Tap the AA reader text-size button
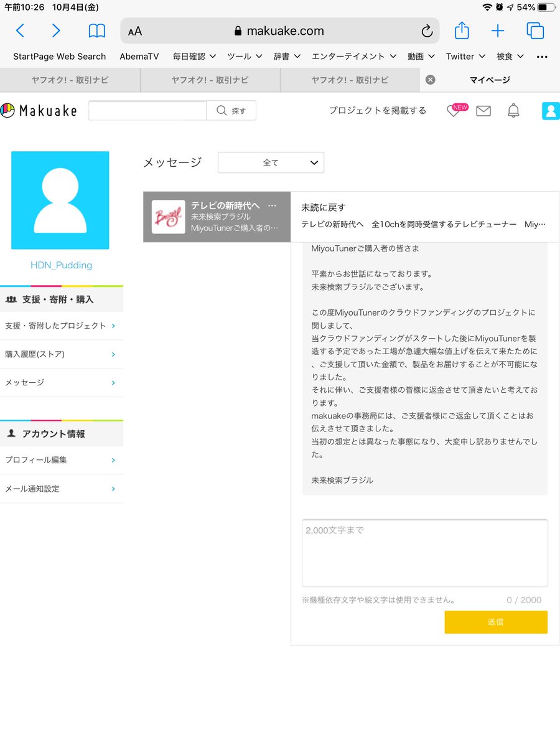 point(135,31)
